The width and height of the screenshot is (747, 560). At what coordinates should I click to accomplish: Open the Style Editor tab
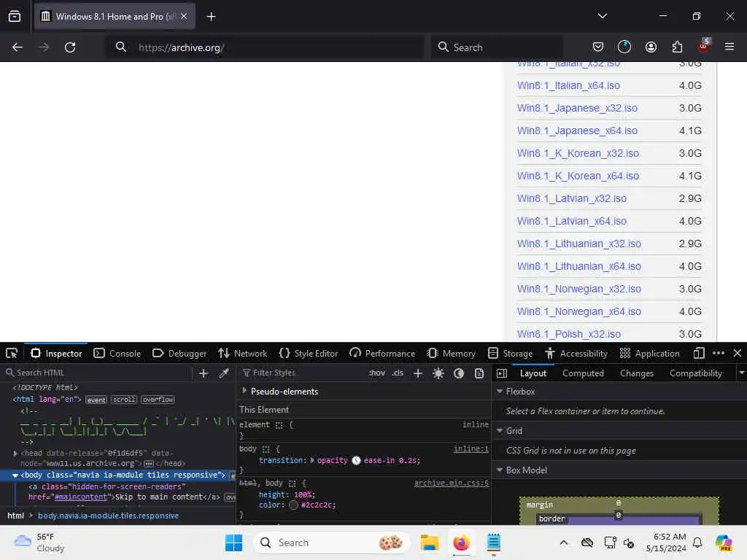click(x=309, y=354)
